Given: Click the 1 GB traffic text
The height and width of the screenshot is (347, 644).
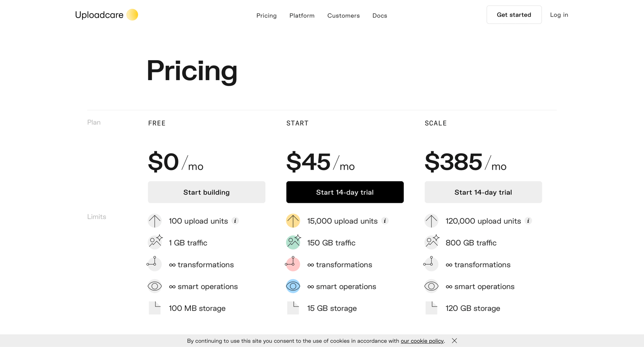Looking at the screenshot, I should (x=188, y=243).
